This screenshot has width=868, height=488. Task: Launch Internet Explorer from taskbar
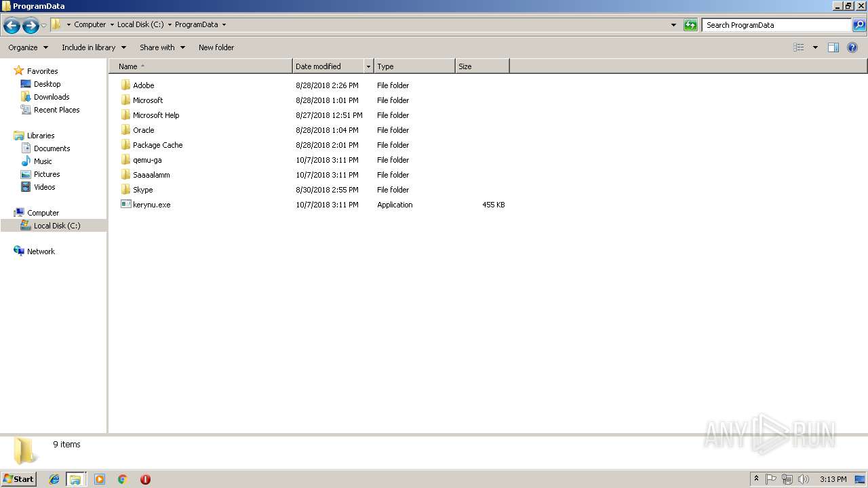(54, 479)
